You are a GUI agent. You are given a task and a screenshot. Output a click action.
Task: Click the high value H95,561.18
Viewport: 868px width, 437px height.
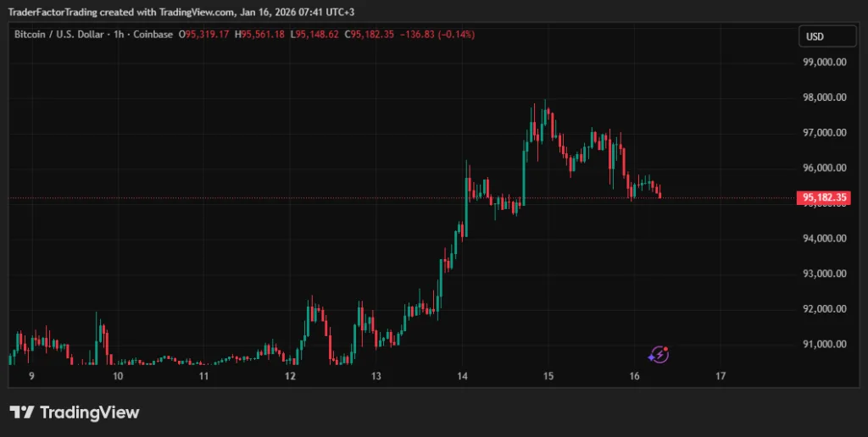pos(264,35)
